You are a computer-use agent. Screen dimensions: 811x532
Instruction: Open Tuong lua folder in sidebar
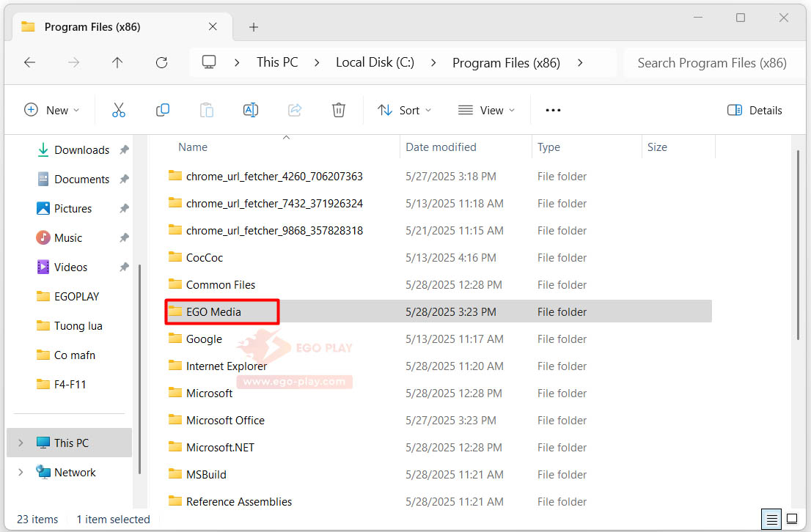click(78, 326)
